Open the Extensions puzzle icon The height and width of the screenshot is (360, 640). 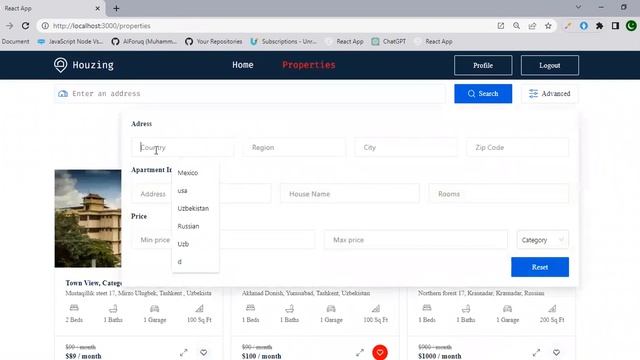point(600,26)
